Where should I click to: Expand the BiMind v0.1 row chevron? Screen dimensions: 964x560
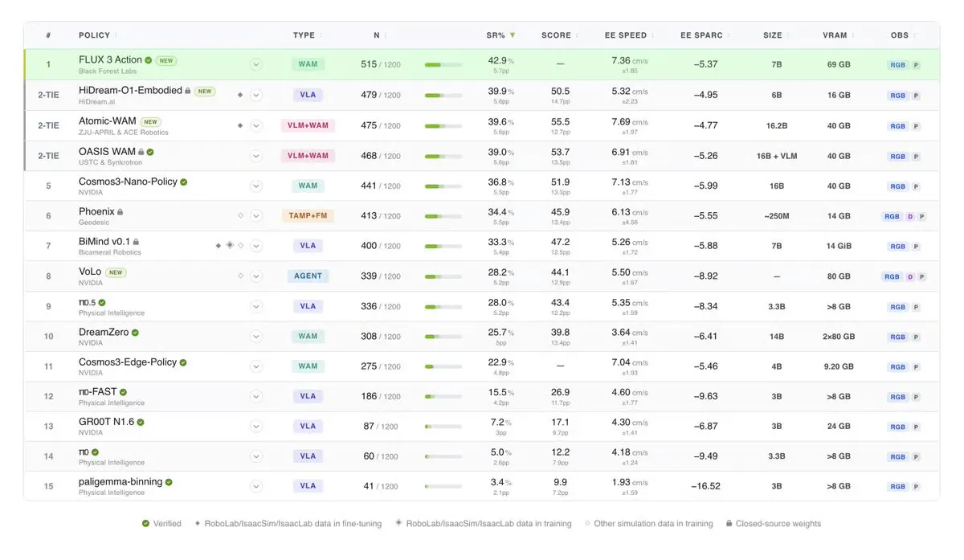click(256, 245)
